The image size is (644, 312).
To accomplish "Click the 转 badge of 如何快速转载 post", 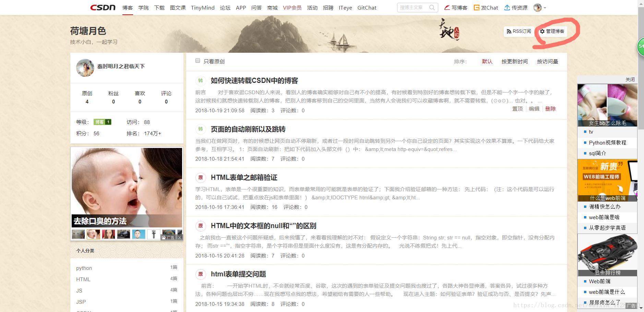I will tap(200, 80).
